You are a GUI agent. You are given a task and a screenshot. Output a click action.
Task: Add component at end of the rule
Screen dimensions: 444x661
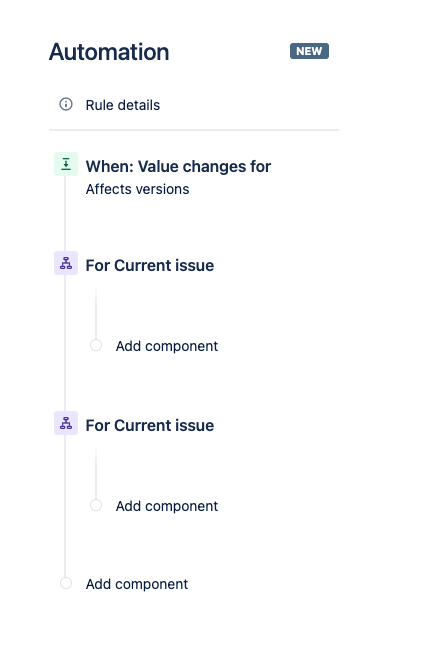pyautogui.click(x=137, y=584)
